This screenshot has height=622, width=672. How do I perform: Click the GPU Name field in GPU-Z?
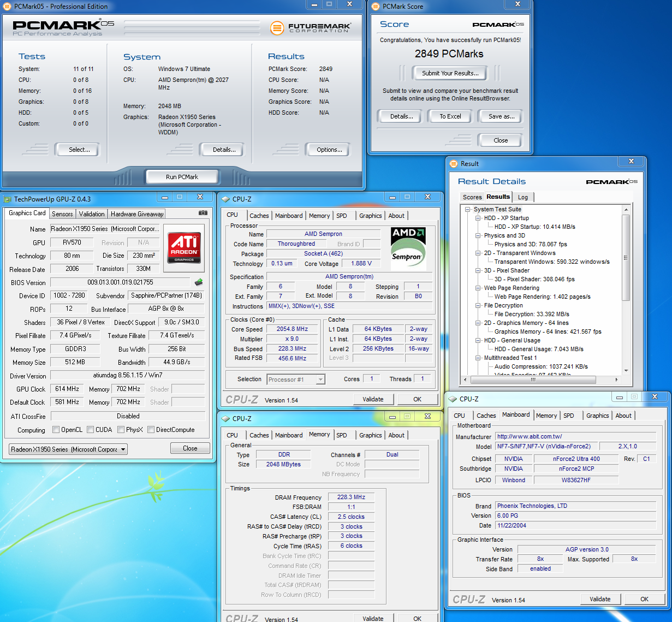pyautogui.click(x=105, y=229)
